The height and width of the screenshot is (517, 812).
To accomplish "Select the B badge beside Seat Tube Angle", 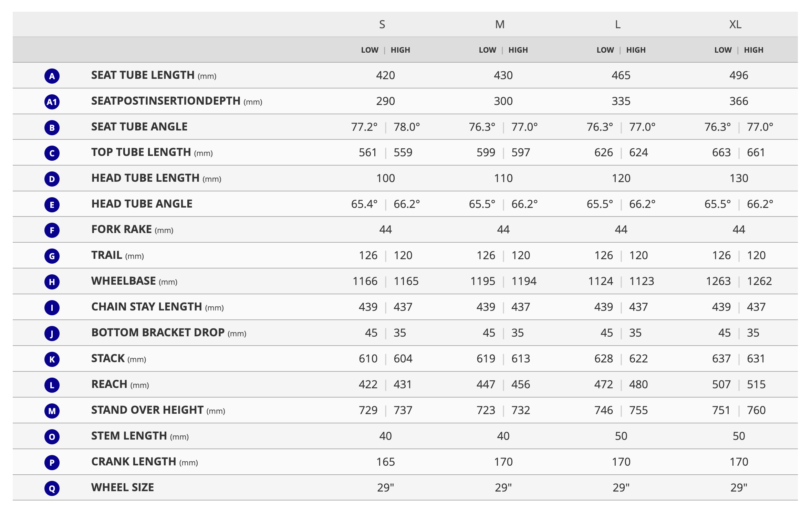I will point(52,128).
